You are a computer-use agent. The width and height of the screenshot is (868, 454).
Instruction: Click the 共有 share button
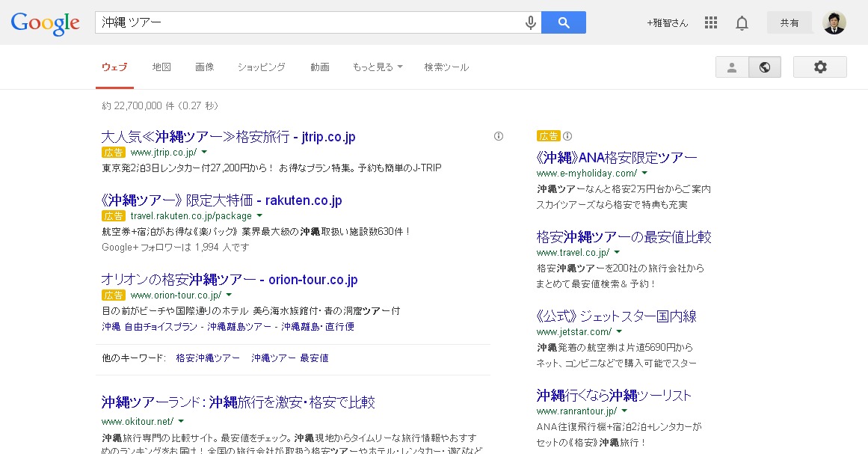(x=789, y=22)
